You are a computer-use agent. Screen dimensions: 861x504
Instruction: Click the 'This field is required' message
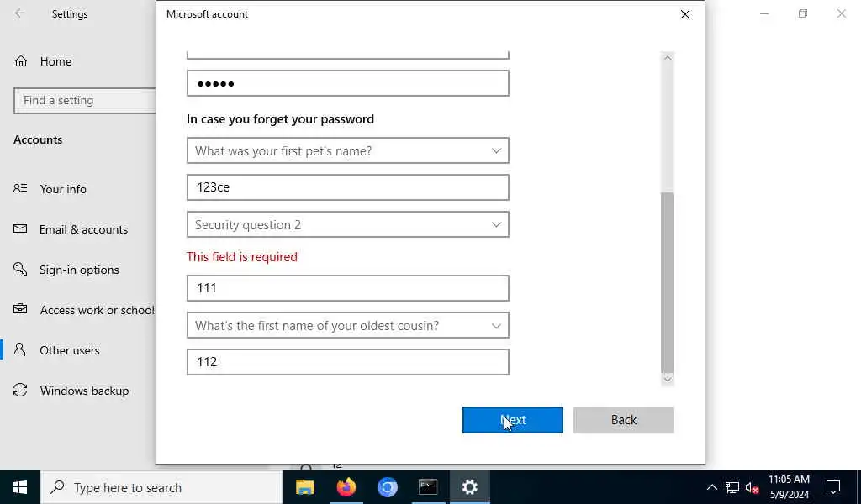coord(241,257)
